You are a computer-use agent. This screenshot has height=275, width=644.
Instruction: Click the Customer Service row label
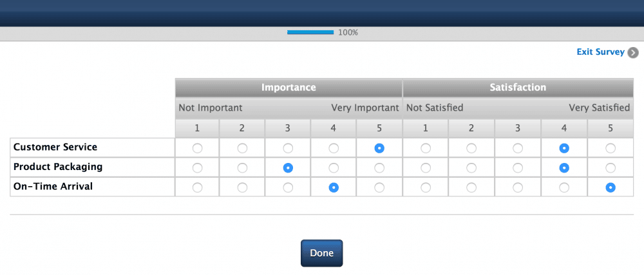pos(55,147)
